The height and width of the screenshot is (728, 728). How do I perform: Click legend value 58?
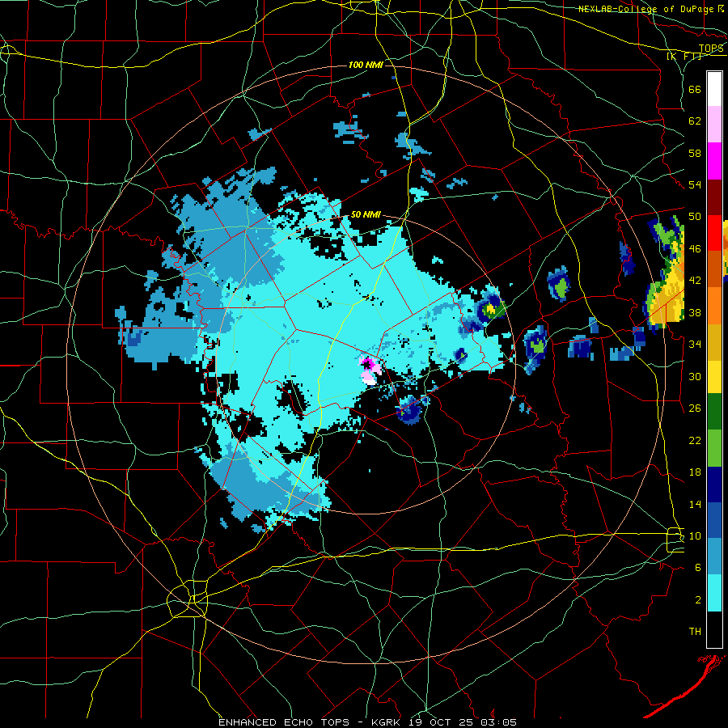[x=695, y=153]
